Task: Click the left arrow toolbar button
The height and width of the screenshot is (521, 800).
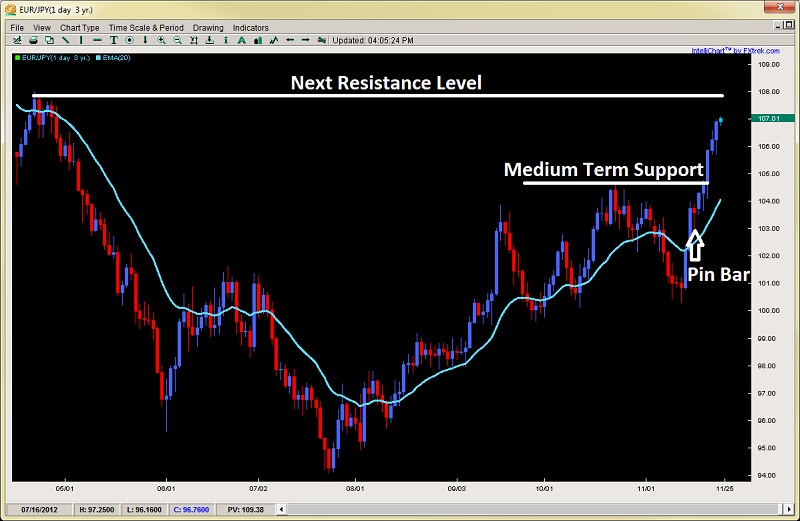Action: (x=290, y=40)
